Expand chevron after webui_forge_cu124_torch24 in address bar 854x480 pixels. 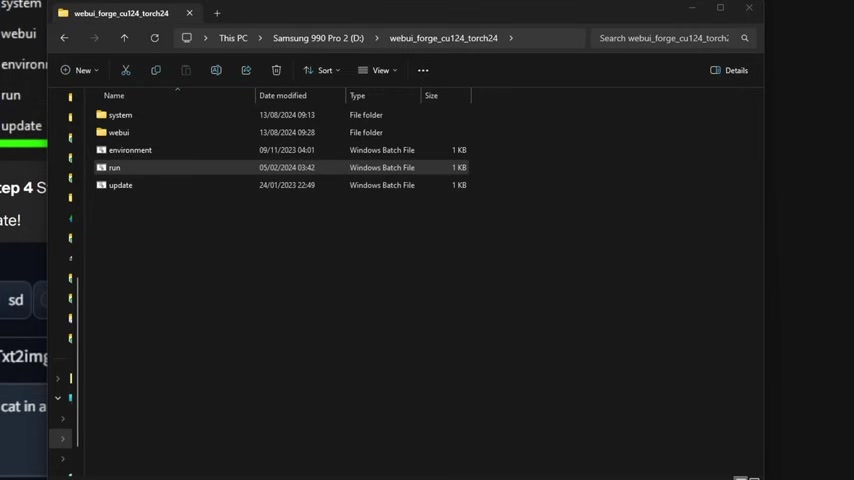511,38
